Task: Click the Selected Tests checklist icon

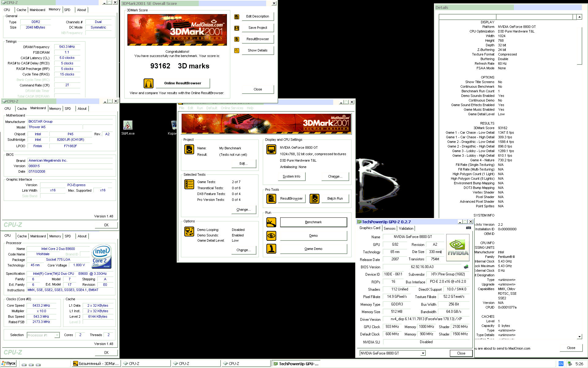Action: pos(189,184)
